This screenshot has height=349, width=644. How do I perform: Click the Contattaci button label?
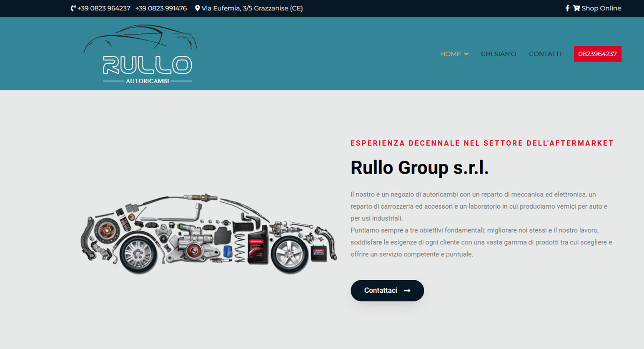coord(381,291)
